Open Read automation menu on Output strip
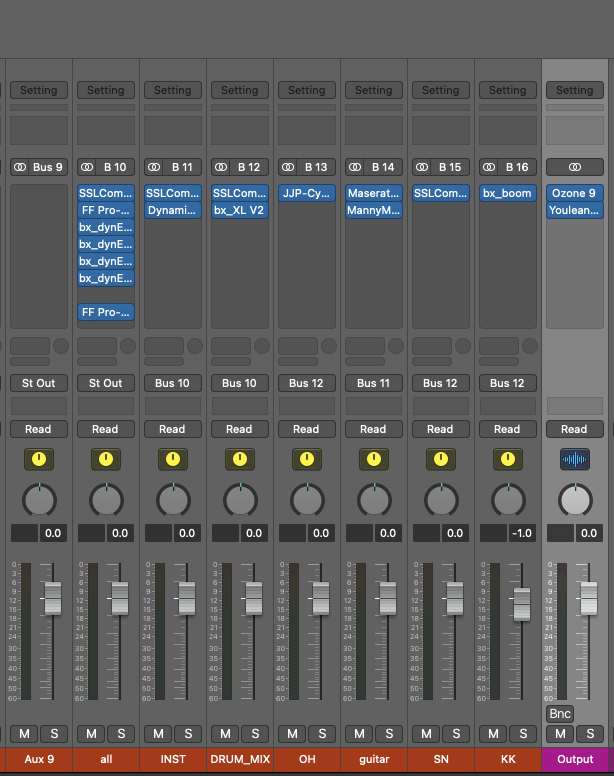The image size is (614, 776). pos(575,429)
